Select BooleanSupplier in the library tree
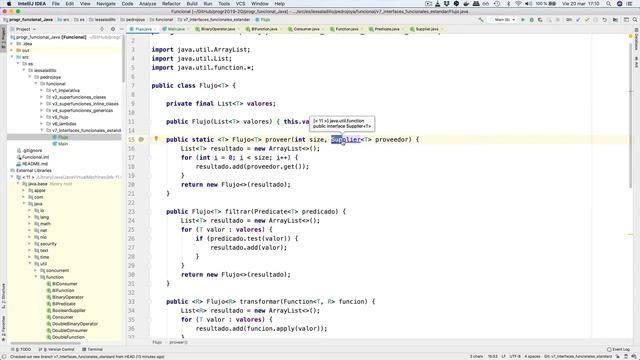 tap(69, 310)
